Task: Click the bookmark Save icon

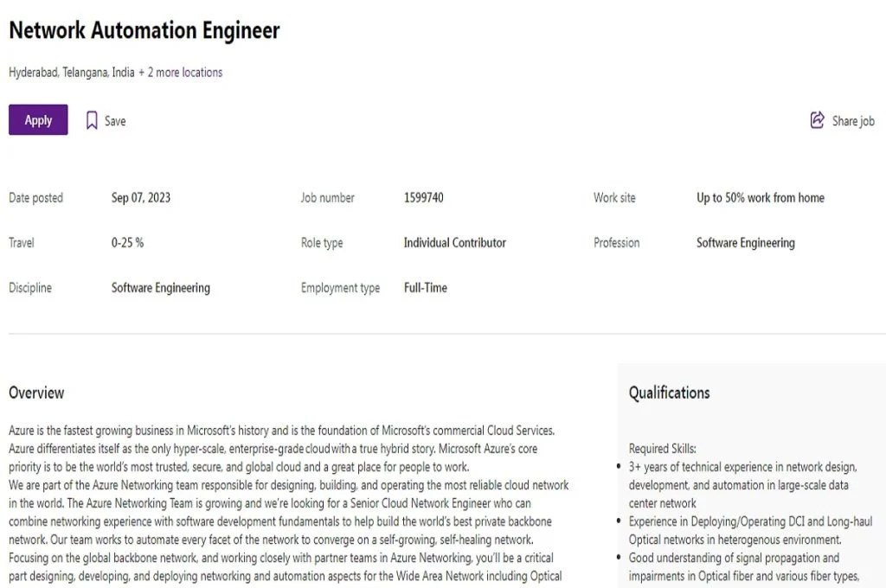Action: pyautogui.click(x=92, y=120)
